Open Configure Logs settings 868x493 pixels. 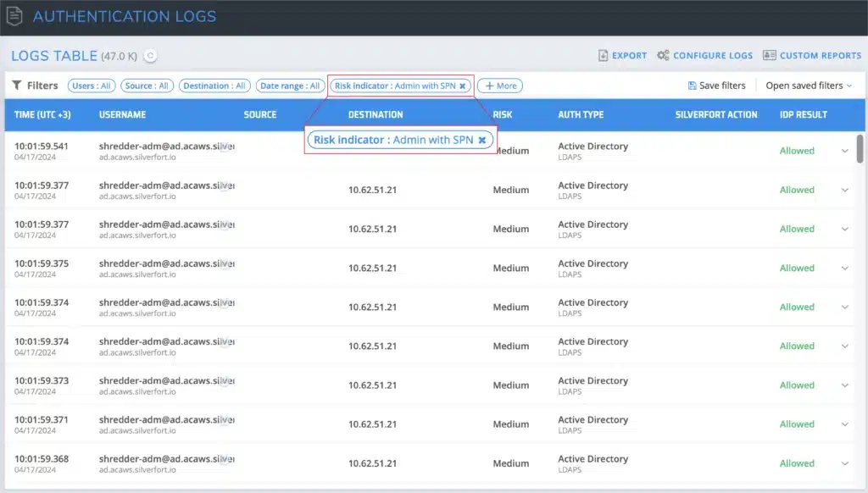pyautogui.click(x=704, y=55)
